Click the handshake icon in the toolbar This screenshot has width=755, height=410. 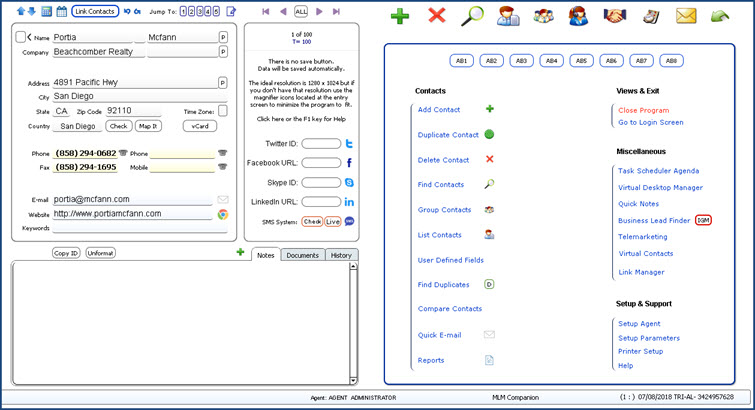coord(614,16)
